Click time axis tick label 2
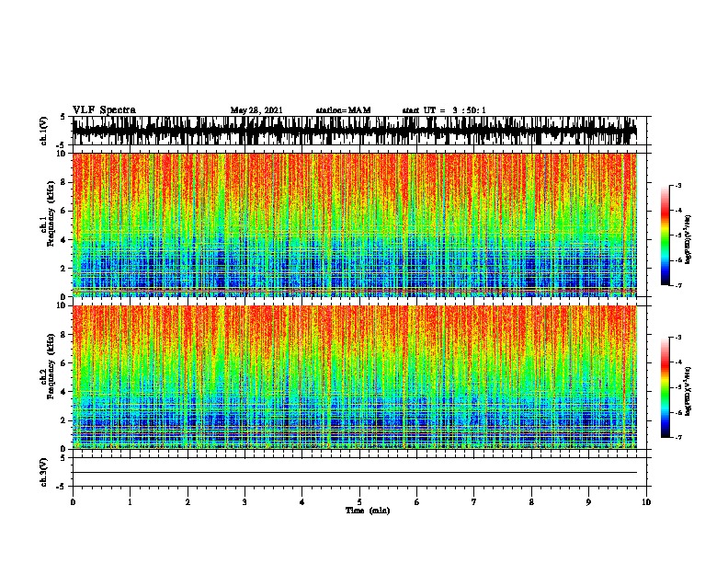 pos(188,502)
